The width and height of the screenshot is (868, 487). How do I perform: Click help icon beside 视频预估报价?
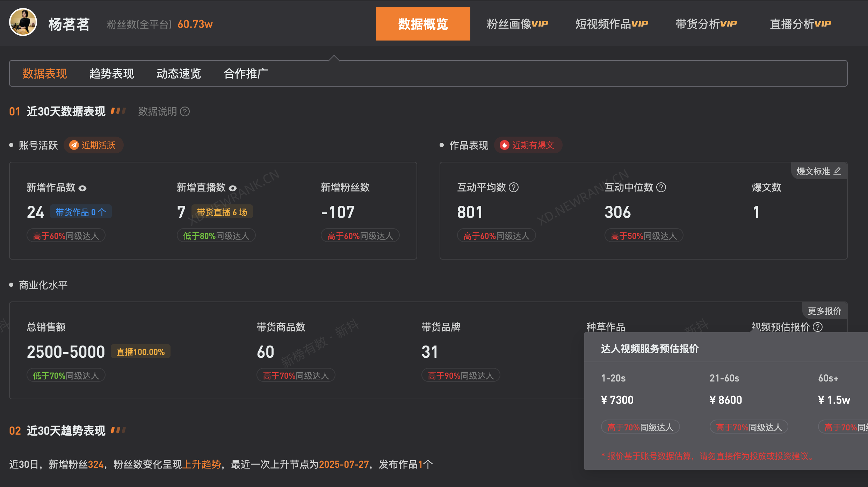(x=818, y=327)
